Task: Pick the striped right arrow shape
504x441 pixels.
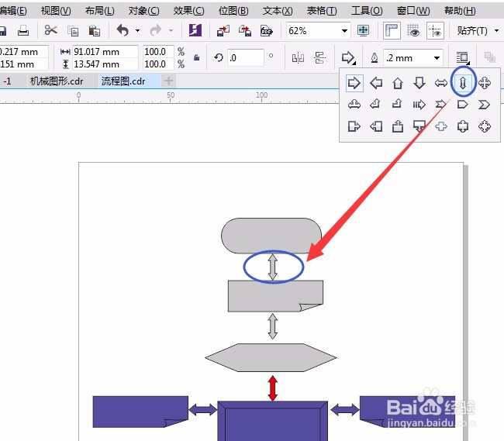Action: tap(419, 105)
